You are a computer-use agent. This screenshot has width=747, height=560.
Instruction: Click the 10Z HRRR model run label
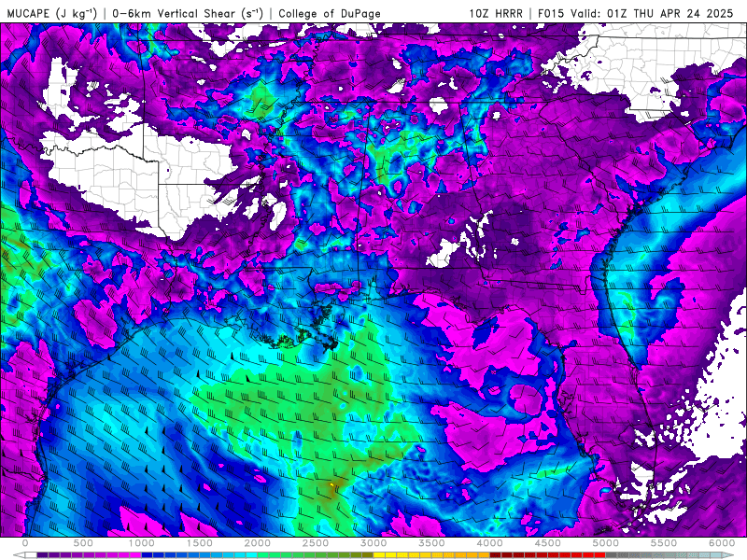tap(496, 13)
